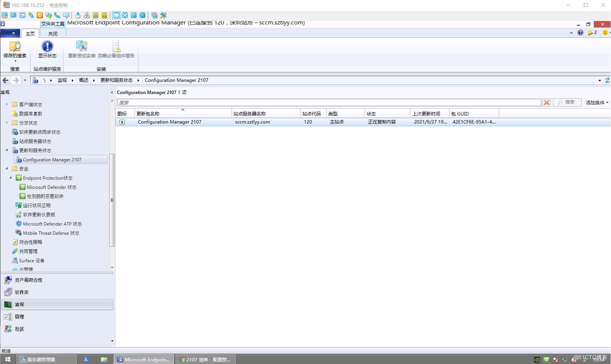Open the Chrome 2107 清单 taskbar item
The height and width of the screenshot is (364, 611).
coord(205,359)
